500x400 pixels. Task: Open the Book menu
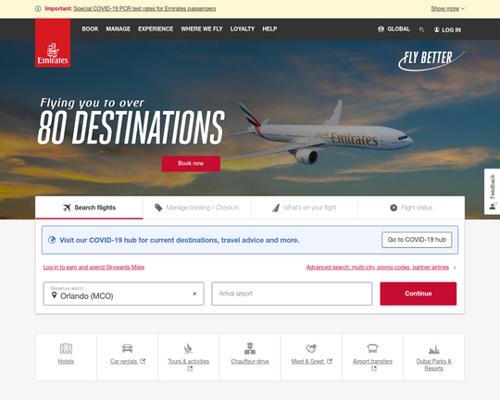[90, 29]
